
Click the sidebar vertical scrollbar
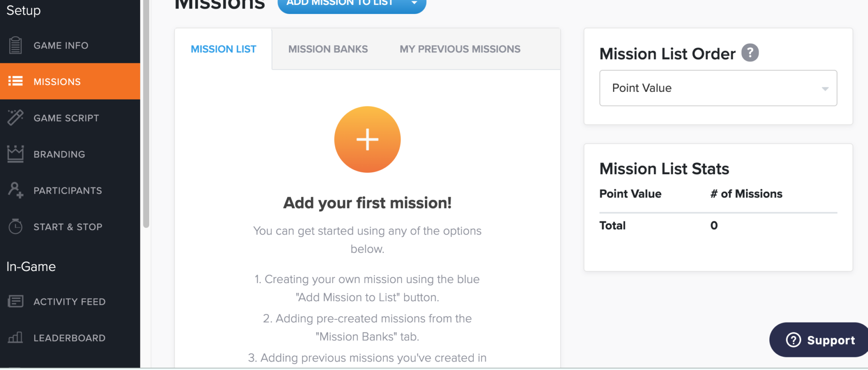146,113
